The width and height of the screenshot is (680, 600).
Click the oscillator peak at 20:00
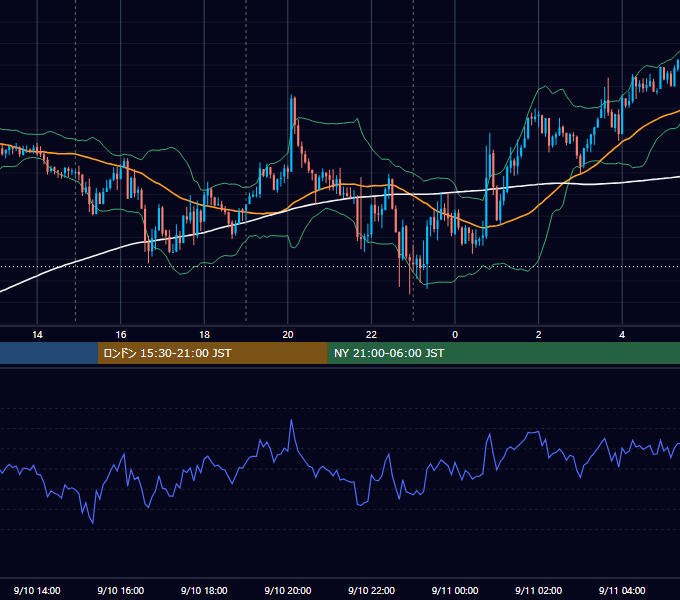pyautogui.click(x=291, y=420)
